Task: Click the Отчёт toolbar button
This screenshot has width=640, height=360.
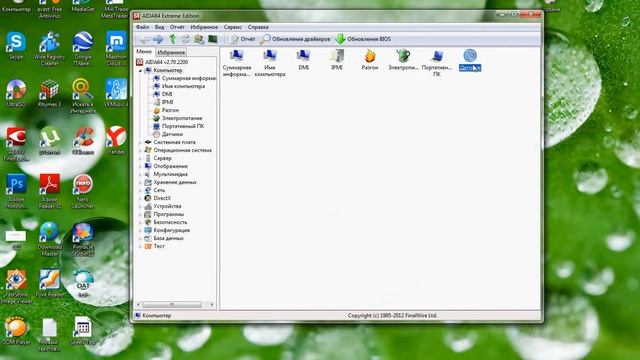Action: [x=243, y=39]
